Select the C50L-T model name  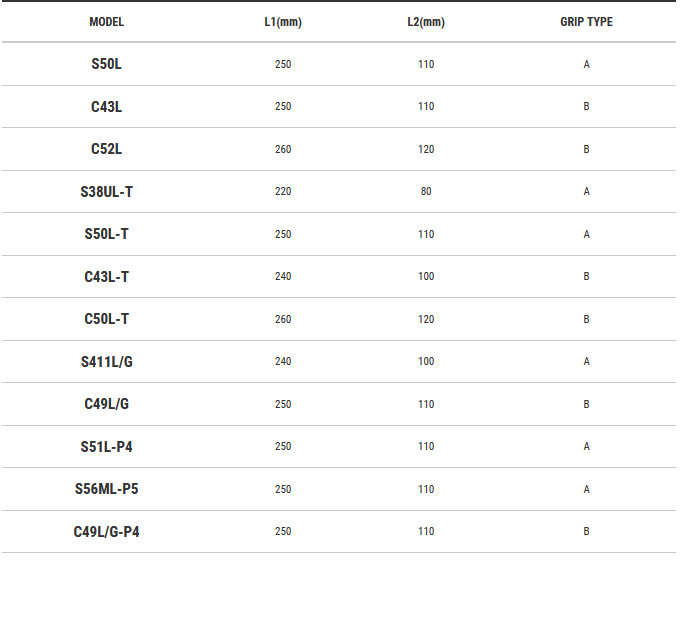tap(106, 319)
